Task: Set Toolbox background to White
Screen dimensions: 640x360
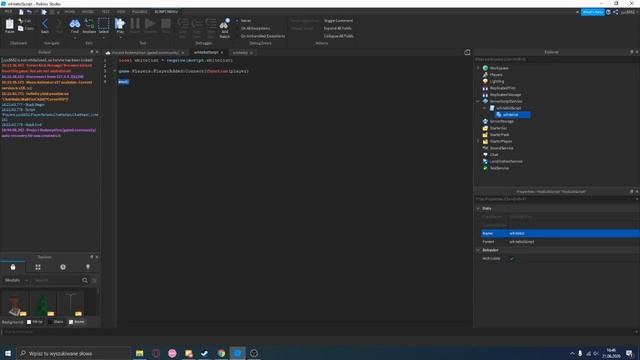Action: (34, 322)
